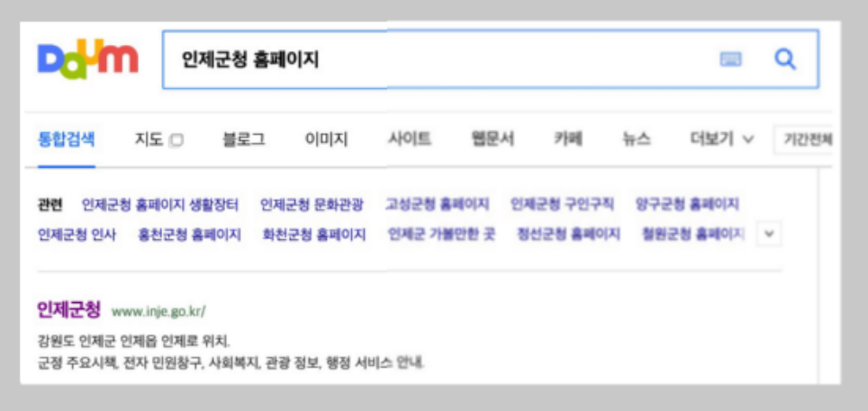868x411 pixels.
Task: Expand the 더보기 menu
Action: [722, 139]
